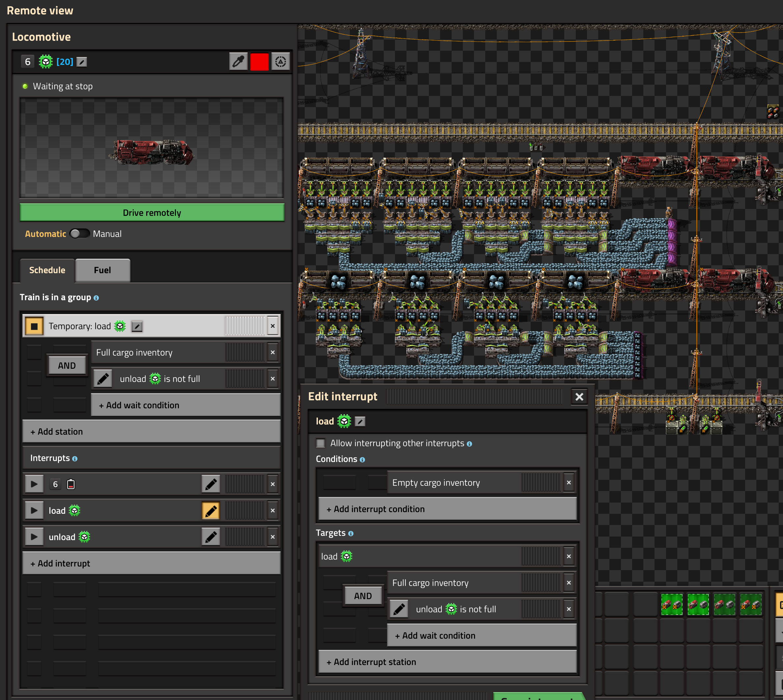Delete the unload interrupt

tap(272, 537)
